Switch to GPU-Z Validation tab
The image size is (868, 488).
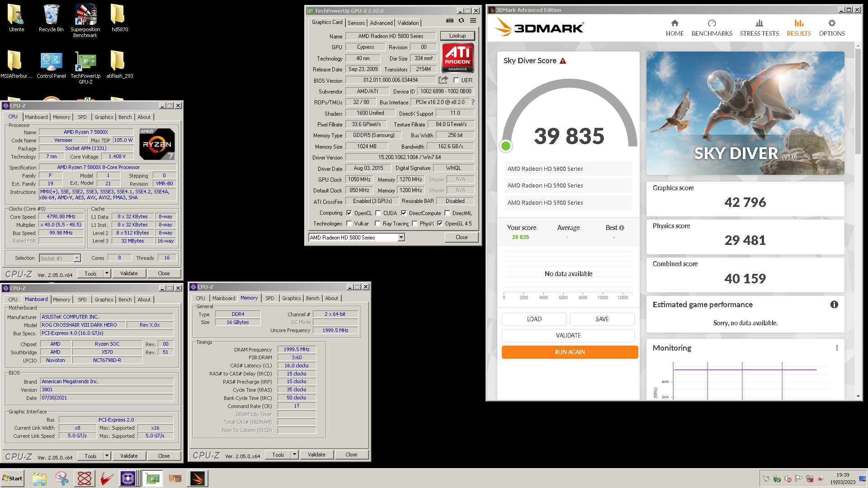(408, 23)
